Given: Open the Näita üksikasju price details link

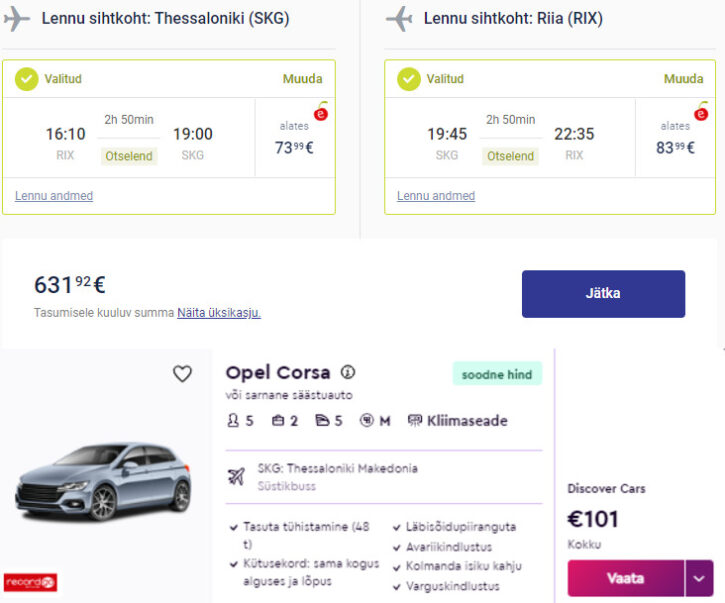Looking at the screenshot, I should pyautogui.click(x=219, y=313).
